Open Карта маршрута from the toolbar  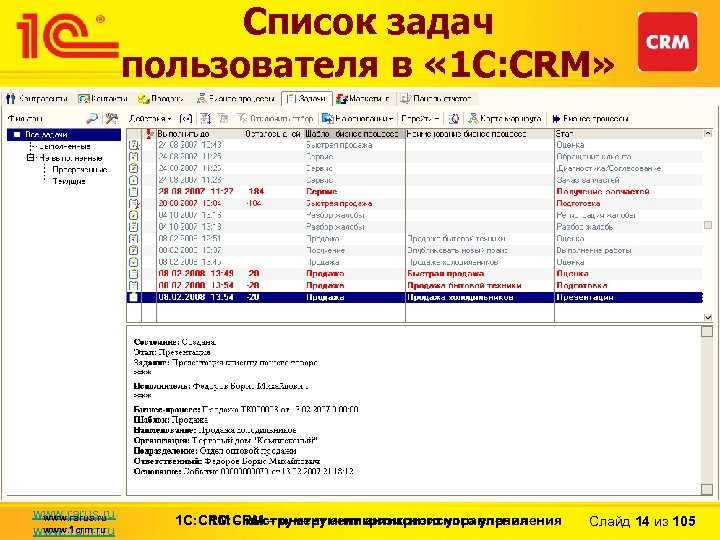(505, 119)
